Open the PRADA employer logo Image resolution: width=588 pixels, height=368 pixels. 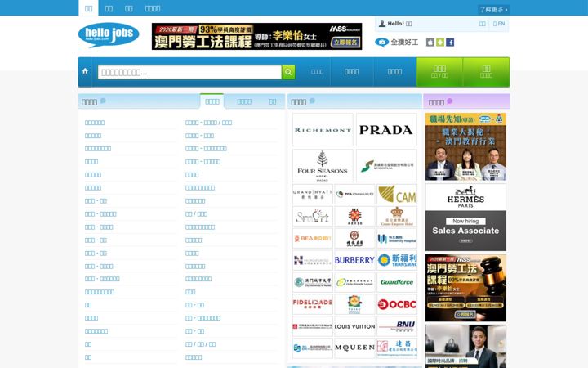point(386,130)
